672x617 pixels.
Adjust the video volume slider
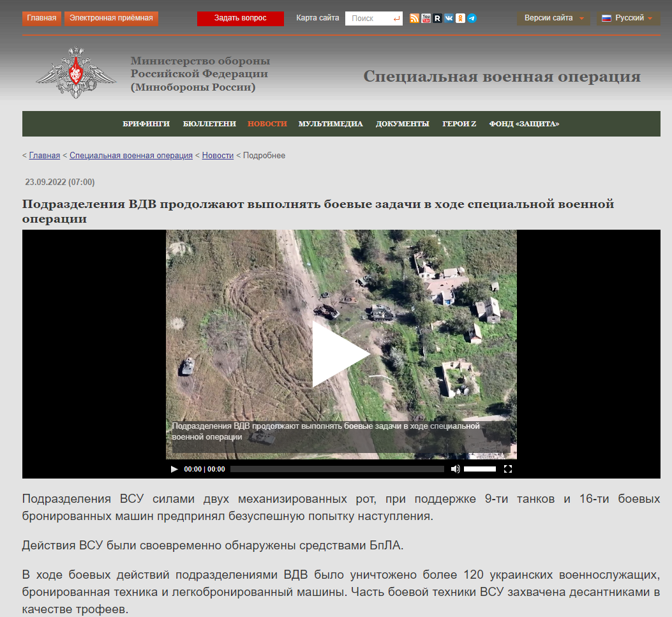coord(479,469)
